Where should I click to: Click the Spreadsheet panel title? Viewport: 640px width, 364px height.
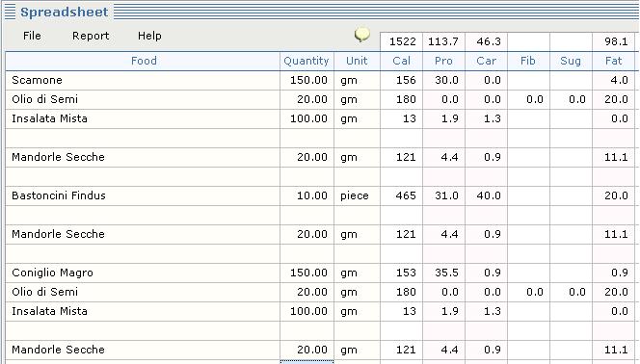point(64,13)
